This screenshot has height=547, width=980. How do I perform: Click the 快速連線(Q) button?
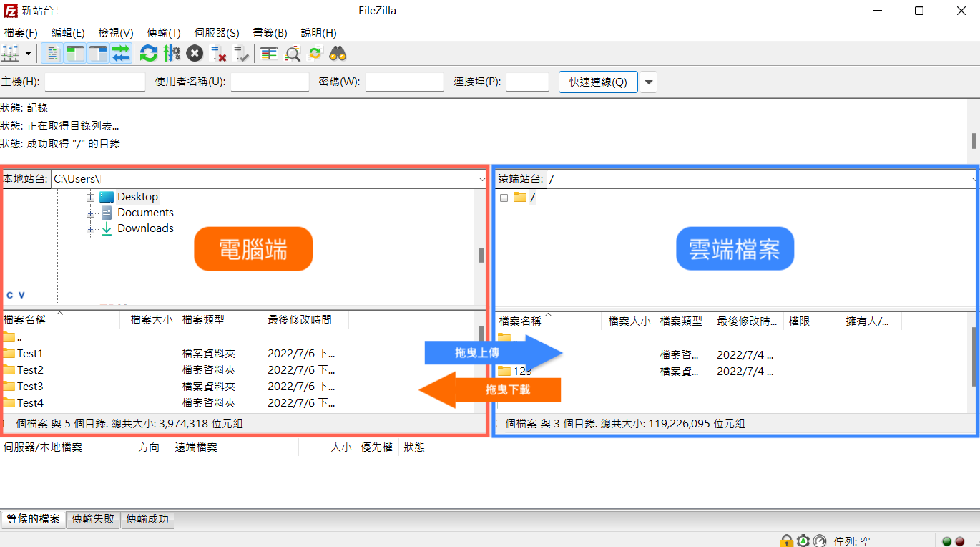click(x=598, y=82)
